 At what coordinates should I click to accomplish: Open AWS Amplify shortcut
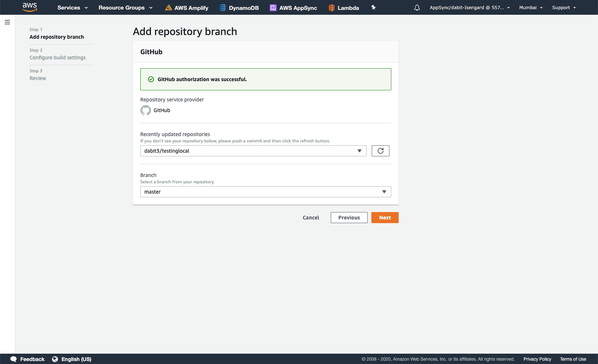187,8
